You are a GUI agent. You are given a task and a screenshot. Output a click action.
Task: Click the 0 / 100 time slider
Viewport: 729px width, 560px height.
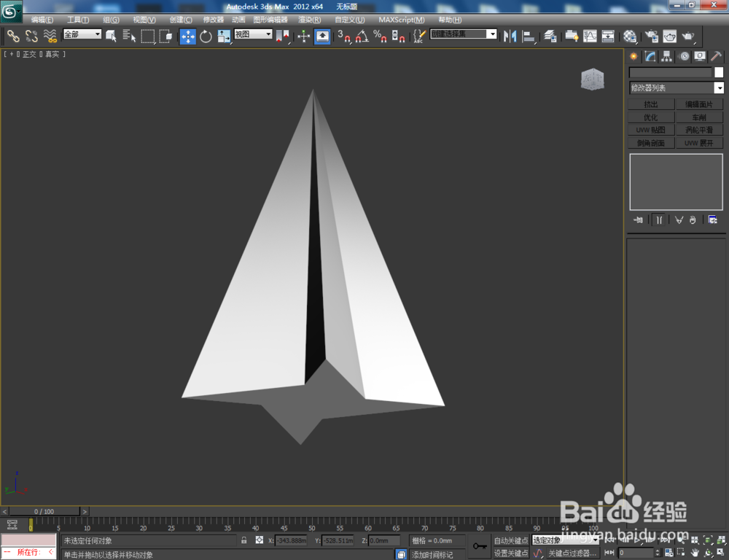pos(44,511)
